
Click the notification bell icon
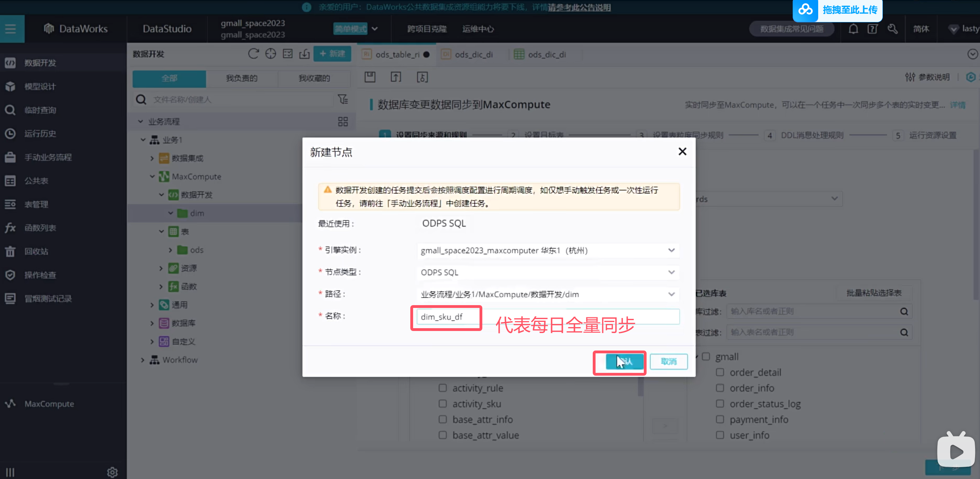853,29
